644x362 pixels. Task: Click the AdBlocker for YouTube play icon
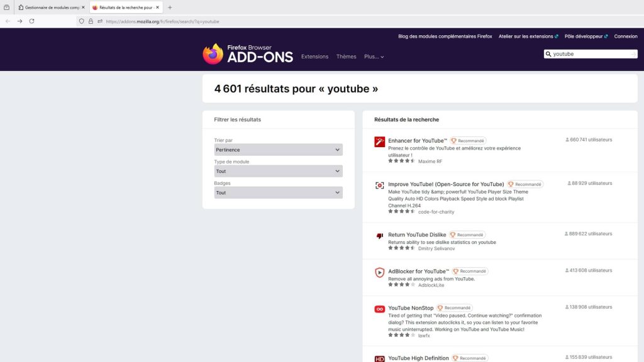point(379,272)
